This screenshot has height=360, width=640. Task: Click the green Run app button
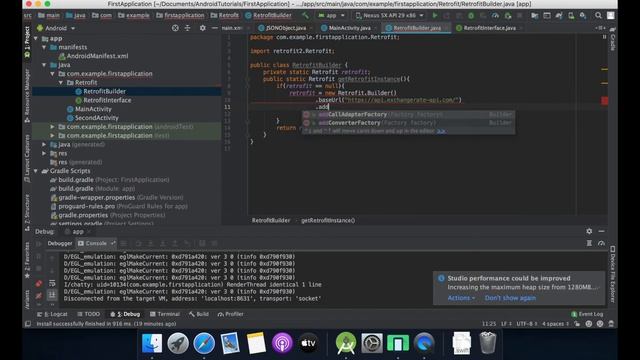tap(435, 16)
